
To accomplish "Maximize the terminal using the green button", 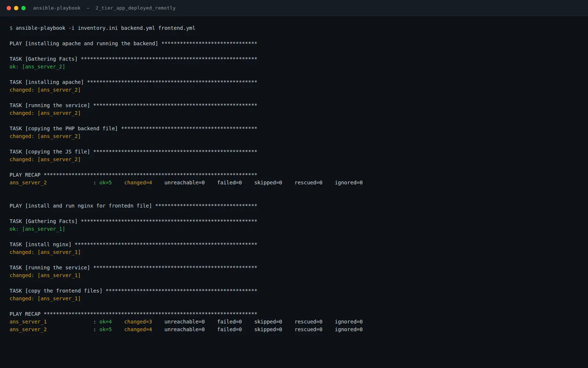I will click(24, 8).
